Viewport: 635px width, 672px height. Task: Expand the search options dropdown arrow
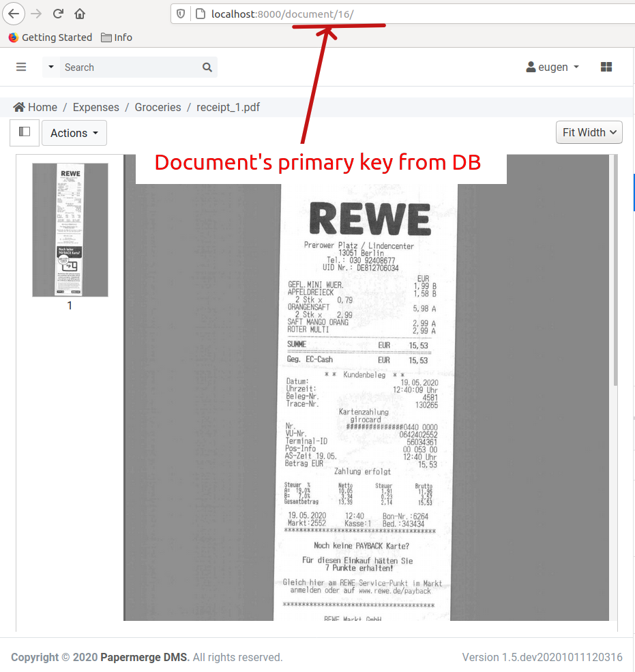[x=51, y=67]
